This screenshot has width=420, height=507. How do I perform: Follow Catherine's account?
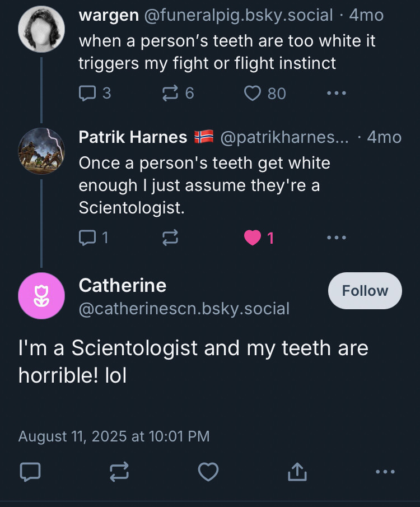(365, 291)
